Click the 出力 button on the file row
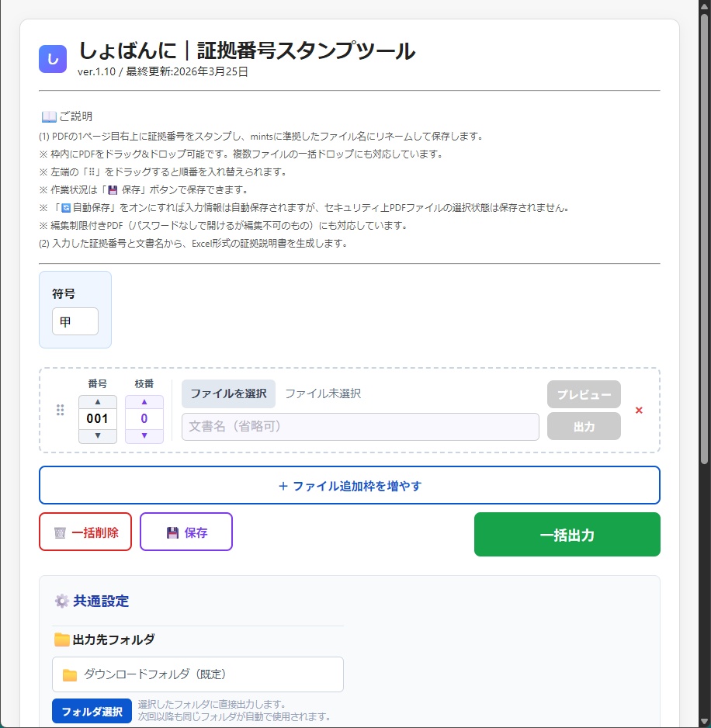Screen dimensions: 711x728 (x=583, y=426)
